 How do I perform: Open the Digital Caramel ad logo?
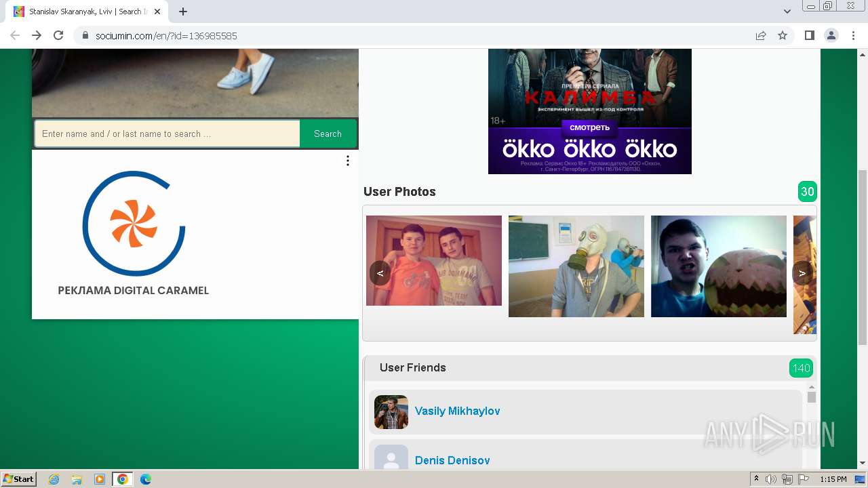click(134, 233)
